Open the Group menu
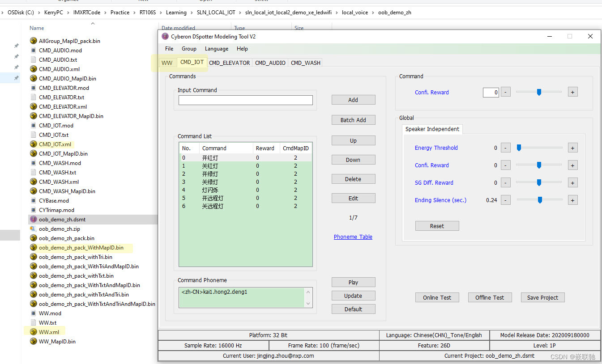This screenshot has width=602, height=364. click(x=189, y=49)
